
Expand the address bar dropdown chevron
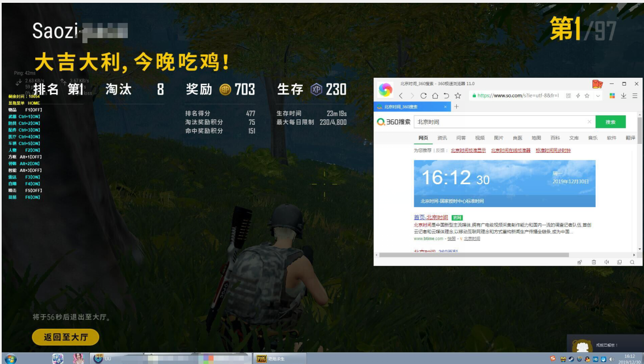click(x=598, y=96)
